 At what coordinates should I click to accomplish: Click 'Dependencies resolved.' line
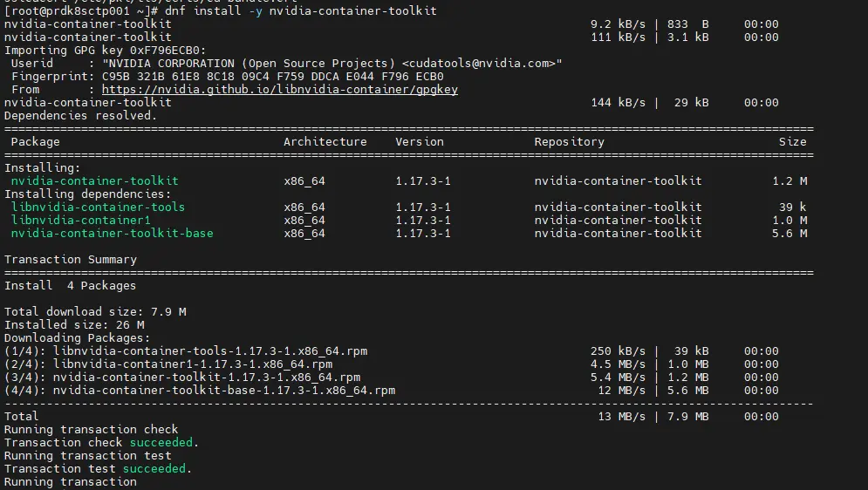[x=80, y=116]
